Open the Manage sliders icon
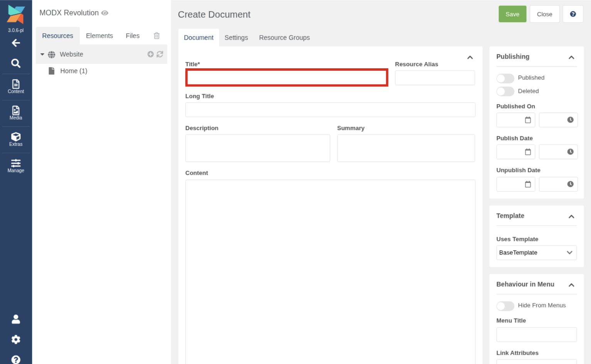The width and height of the screenshot is (591, 364). (16, 166)
